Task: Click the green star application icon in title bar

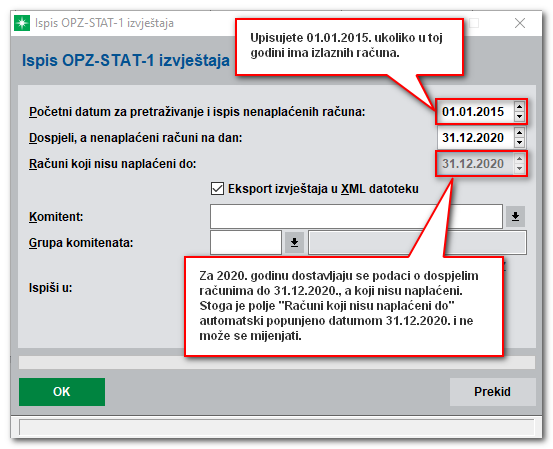Action: click(x=22, y=23)
